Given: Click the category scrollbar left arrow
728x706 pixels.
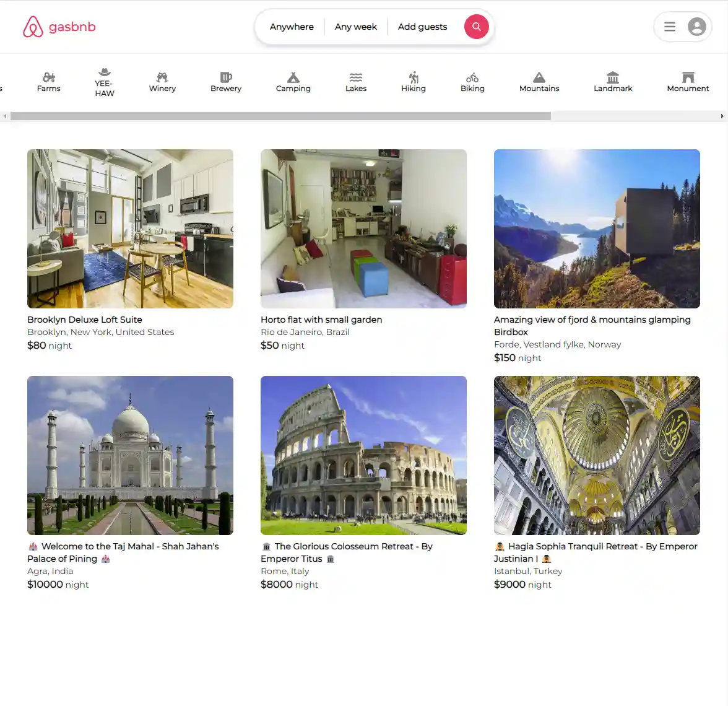Looking at the screenshot, I should pyautogui.click(x=5, y=116).
